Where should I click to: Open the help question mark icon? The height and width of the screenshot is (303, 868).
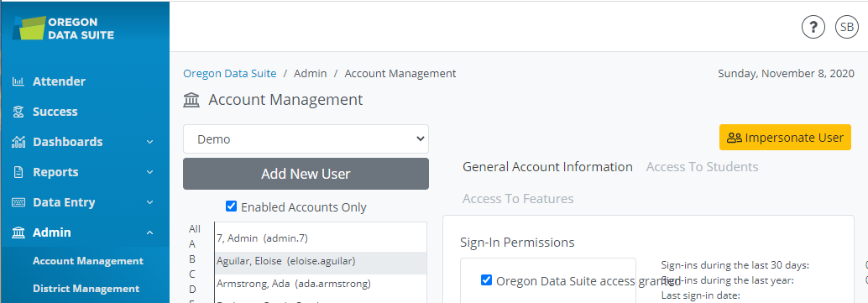point(813,27)
